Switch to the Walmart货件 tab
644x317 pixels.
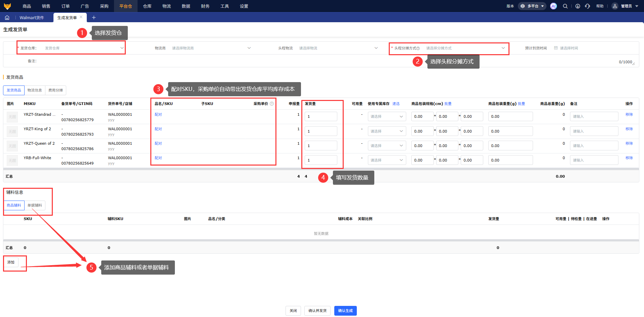(x=32, y=17)
